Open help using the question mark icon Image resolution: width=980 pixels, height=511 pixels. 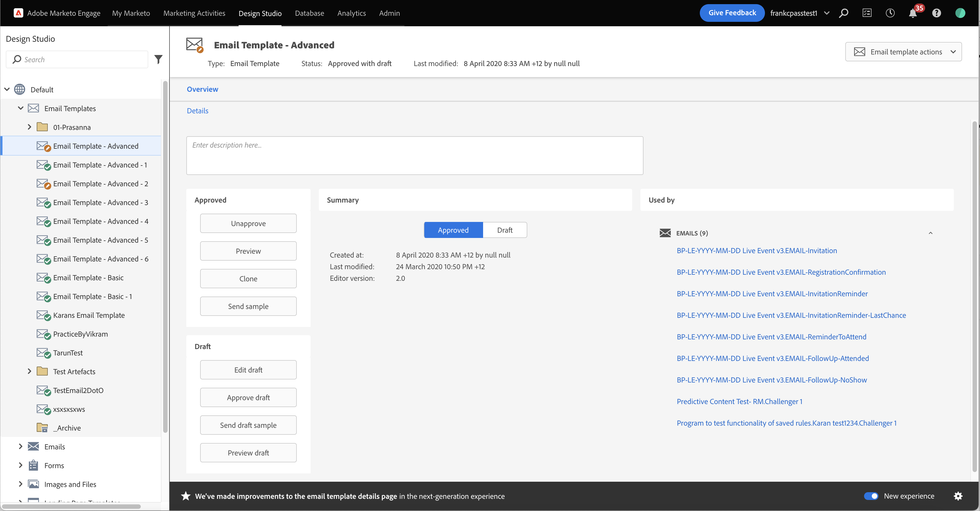[936, 12]
